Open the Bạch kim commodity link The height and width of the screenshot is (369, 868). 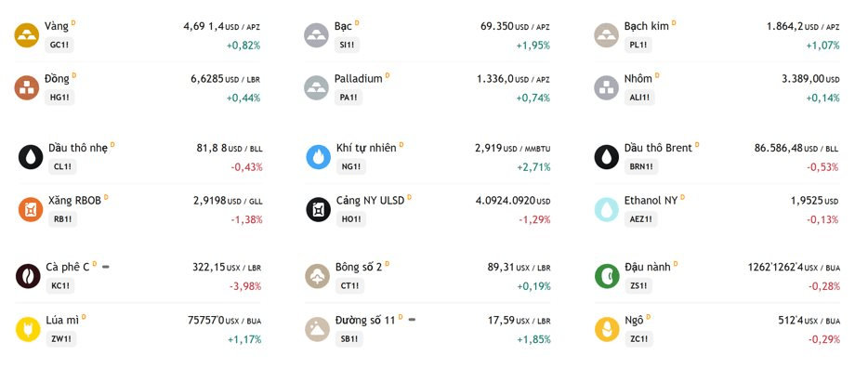[x=647, y=26]
